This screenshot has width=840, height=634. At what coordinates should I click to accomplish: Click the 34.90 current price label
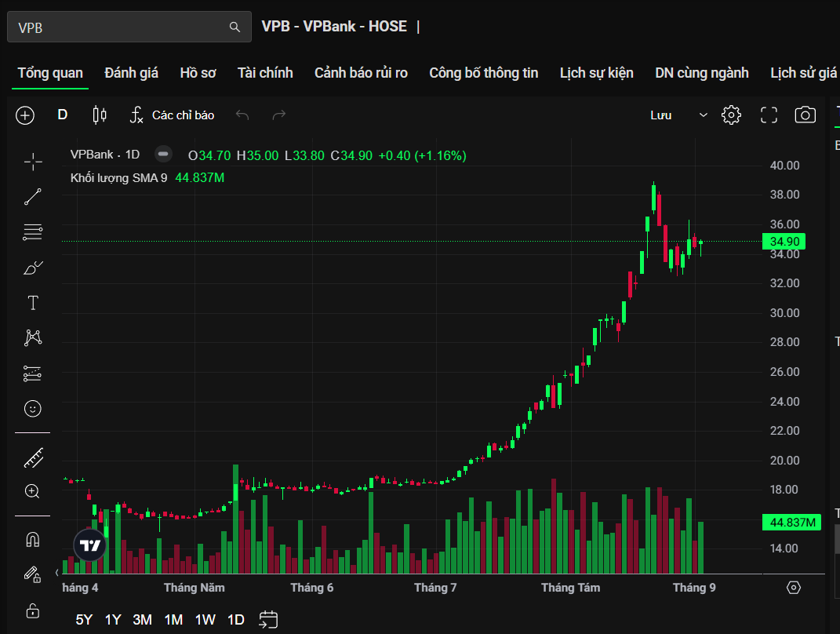coord(784,241)
